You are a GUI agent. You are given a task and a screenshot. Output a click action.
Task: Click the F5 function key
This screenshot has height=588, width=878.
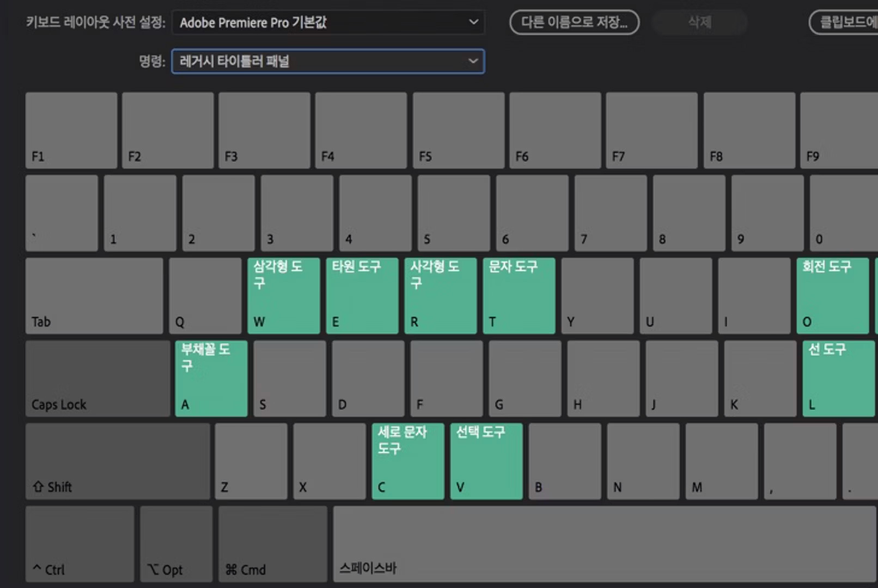pyautogui.click(x=458, y=130)
